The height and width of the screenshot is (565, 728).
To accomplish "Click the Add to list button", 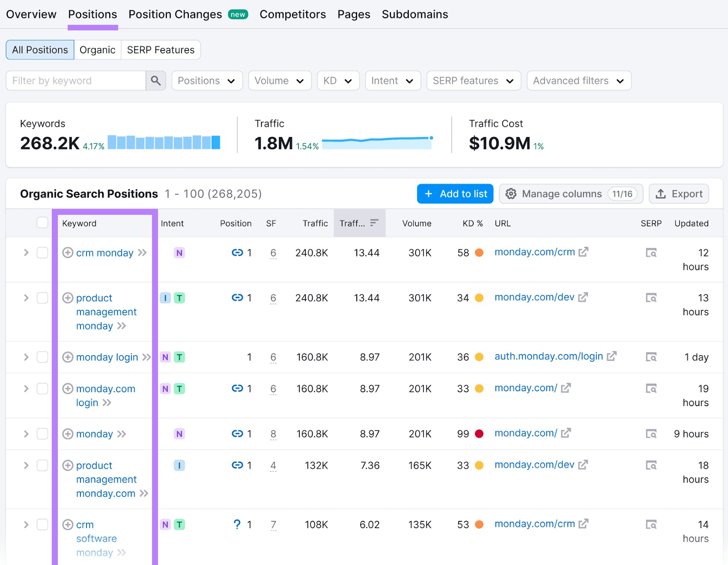I will click(455, 194).
